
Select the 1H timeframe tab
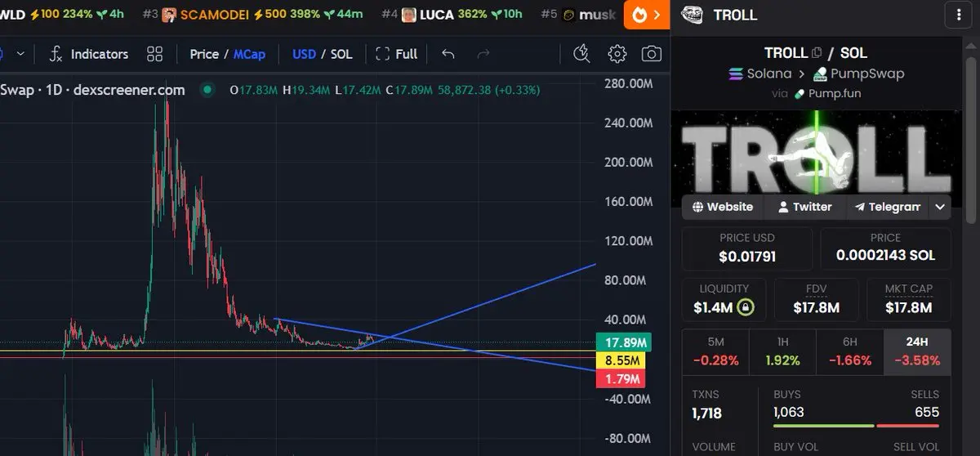(782, 351)
